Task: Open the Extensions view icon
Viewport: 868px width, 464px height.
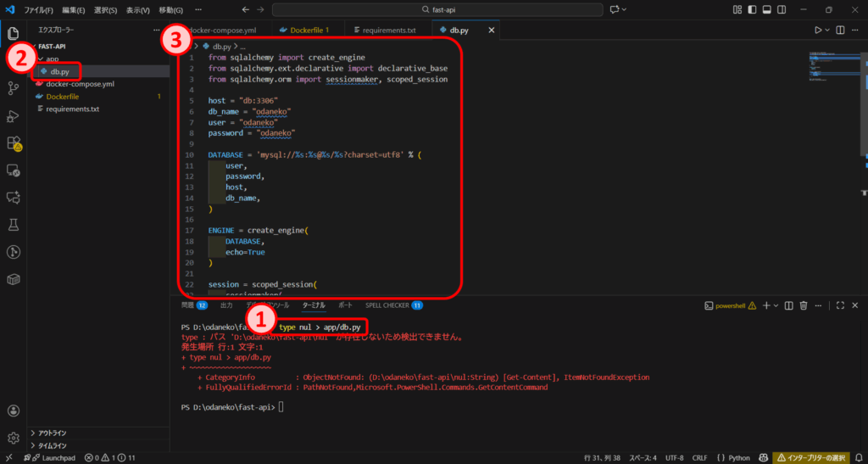Action: coord(14,143)
